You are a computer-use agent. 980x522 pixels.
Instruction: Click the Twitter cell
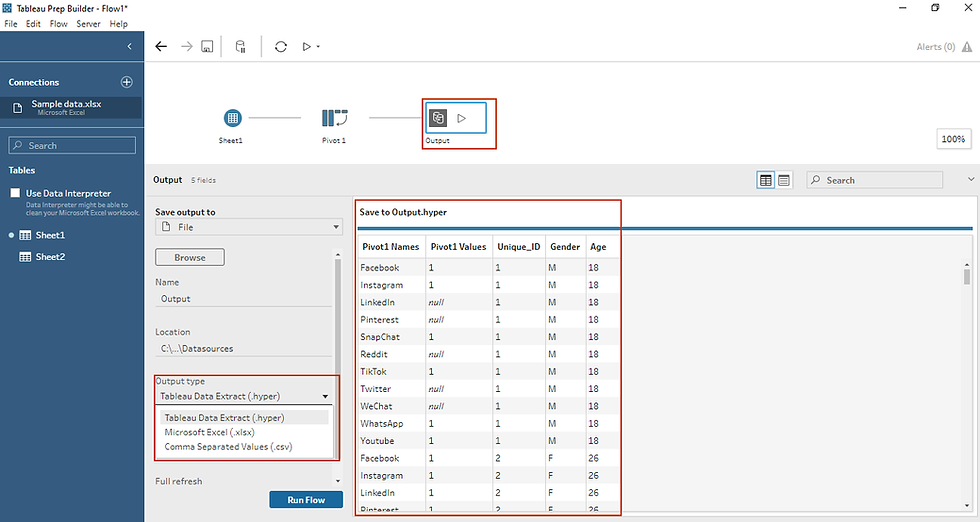click(x=392, y=388)
